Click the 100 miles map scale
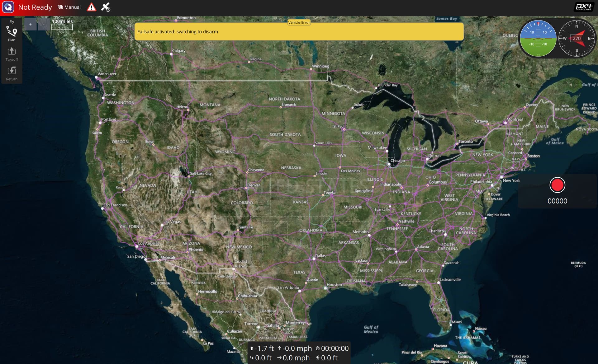598x364 pixels. [x=62, y=24]
